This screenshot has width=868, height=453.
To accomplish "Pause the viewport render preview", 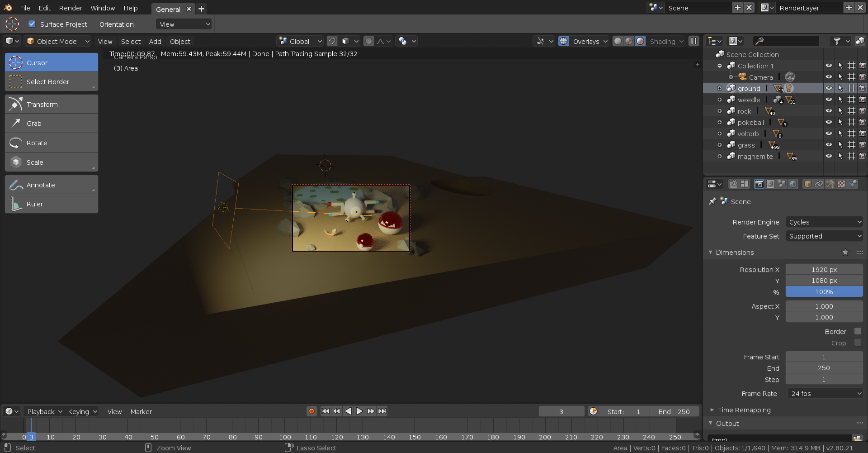I will point(693,41).
